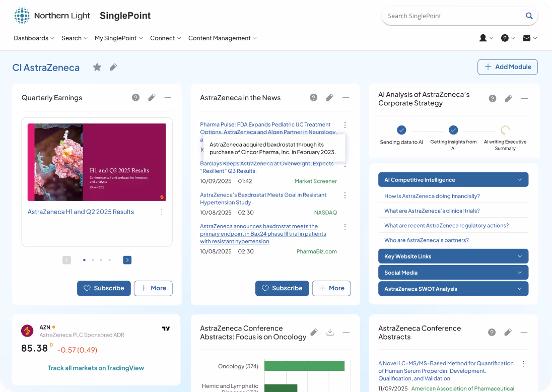552x392 pixels.
Task: Open options for Baxdrostat Meets Goal article
Action: point(345,195)
